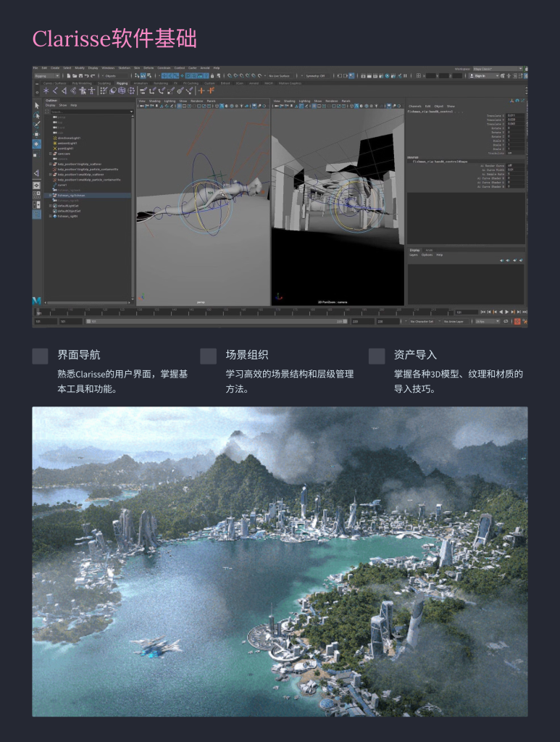Image resolution: width=560 pixels, height=742 pixels.
Task: Expand the cave:cave node in Outliner
Action: pyautogui.click(x=51, y=154)
